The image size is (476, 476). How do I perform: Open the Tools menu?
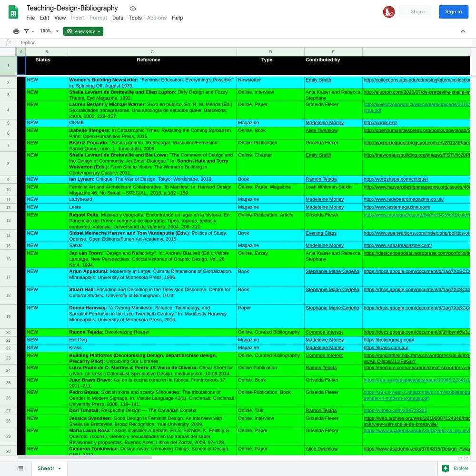click(135, 18)
